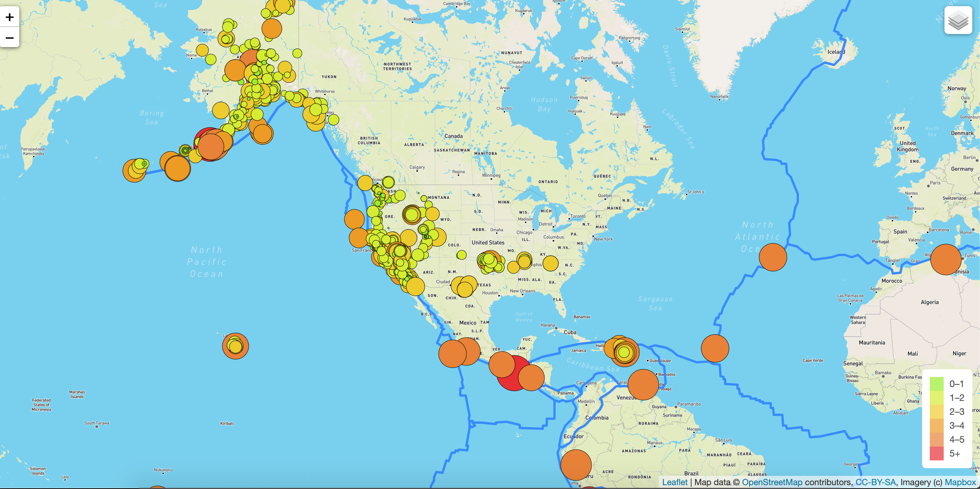Click the "Mexico" country label

[468, 323]
